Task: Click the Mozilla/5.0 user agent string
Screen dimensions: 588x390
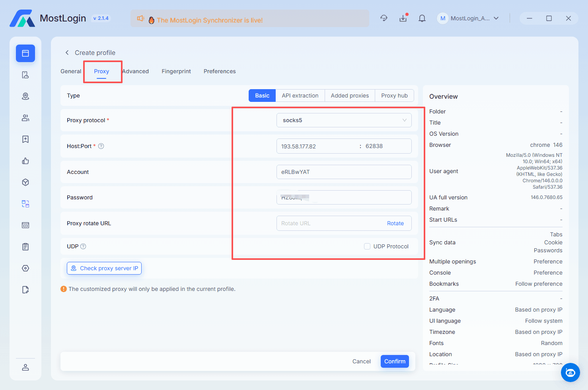Action: [x=534, y=171]
